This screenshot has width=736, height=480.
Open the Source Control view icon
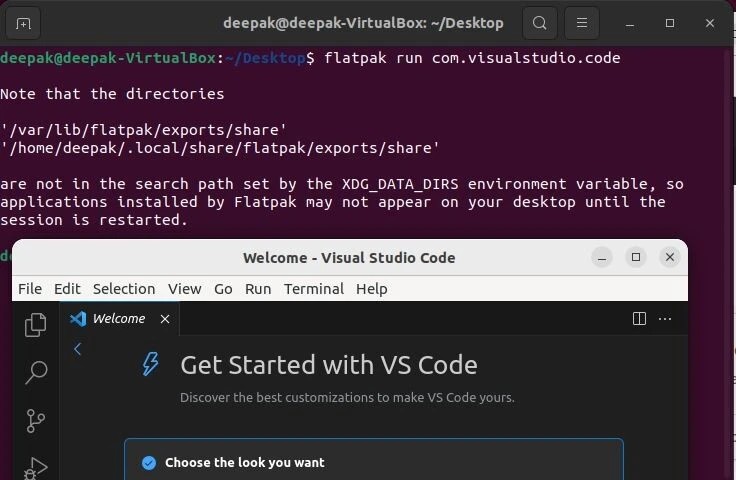pyautogui.click(x=36, y=420)
